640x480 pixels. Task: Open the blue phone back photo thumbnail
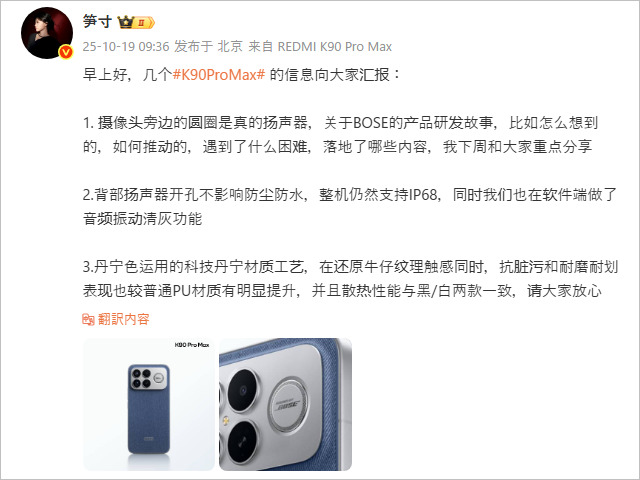(149, 404)
